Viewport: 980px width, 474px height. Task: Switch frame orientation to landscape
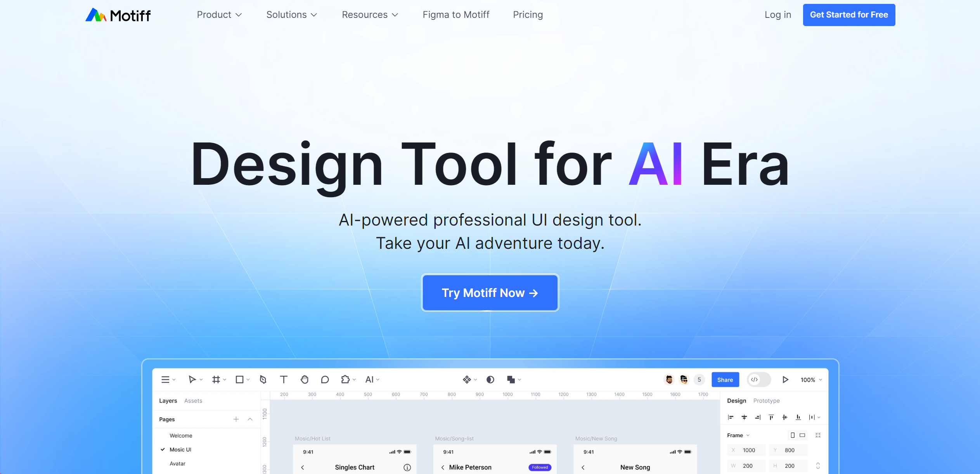802,435
